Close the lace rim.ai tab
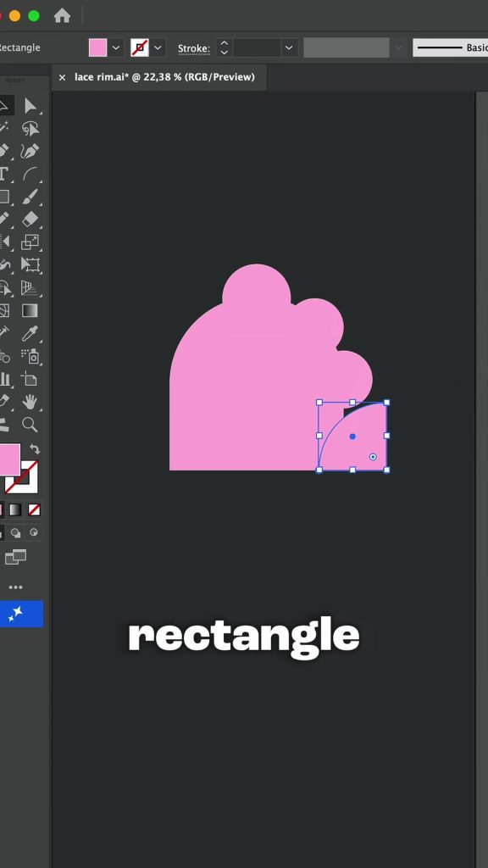Viewport: 488px width, 868px height. pyautogui.click(x=62, y=77)
